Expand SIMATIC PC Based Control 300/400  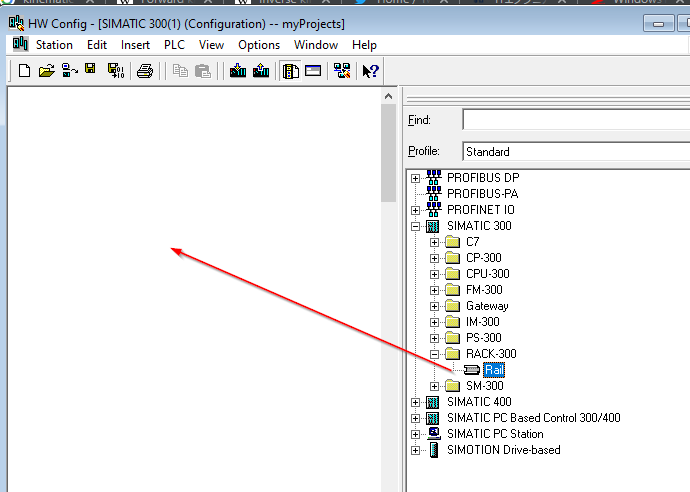pyautogui.click(x=415, y=419)
